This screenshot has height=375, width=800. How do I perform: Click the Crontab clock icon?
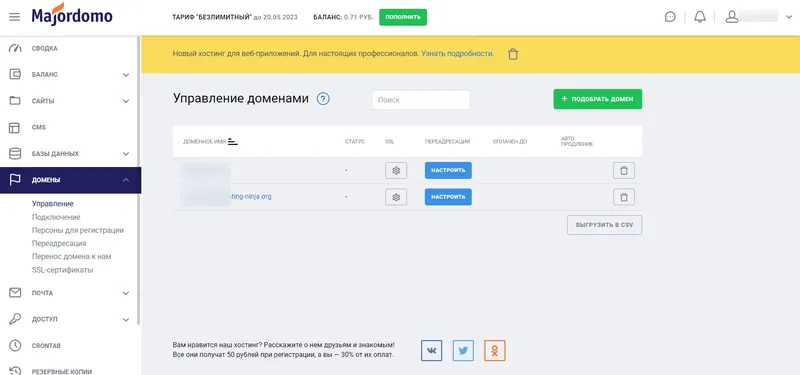point(15,345)
